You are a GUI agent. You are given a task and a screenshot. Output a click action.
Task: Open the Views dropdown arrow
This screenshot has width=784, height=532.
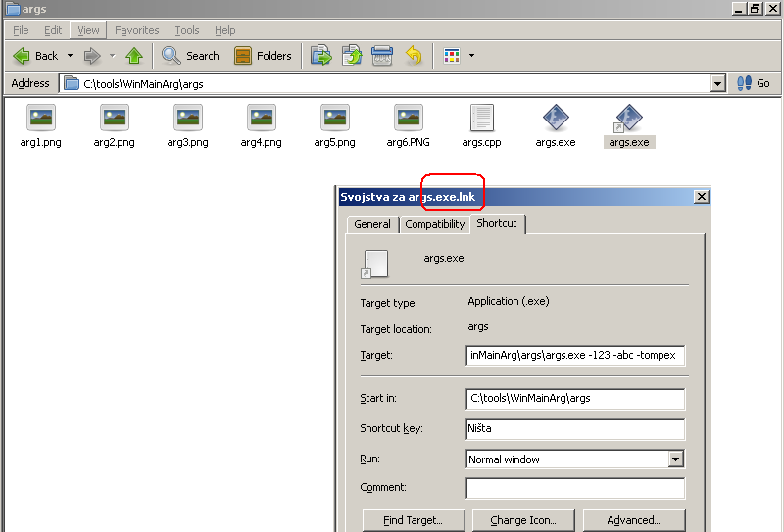(x=471, y=56)
